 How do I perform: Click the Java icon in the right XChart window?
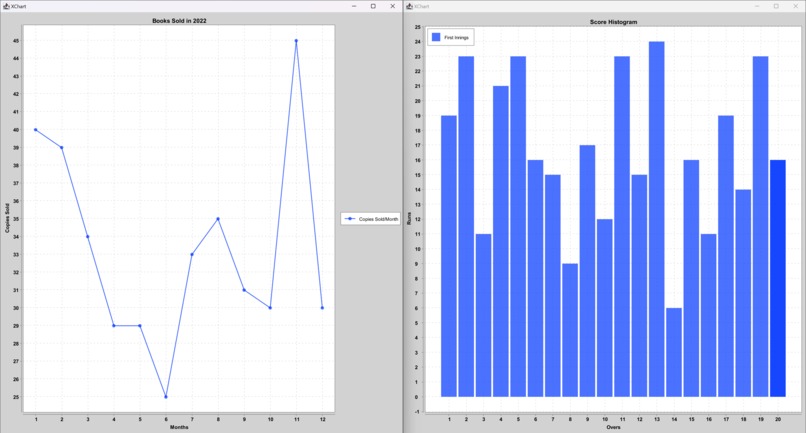[409, 6]
